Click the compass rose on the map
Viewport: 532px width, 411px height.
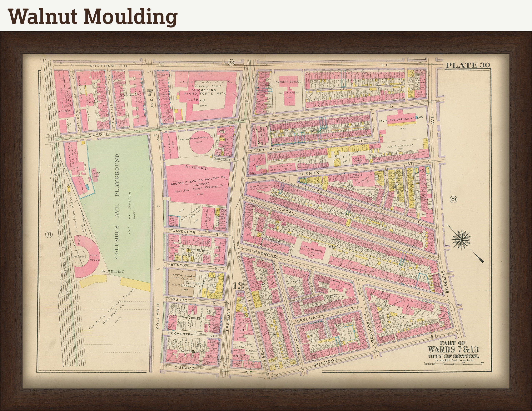pyautogui.click(x=461, y=240)
